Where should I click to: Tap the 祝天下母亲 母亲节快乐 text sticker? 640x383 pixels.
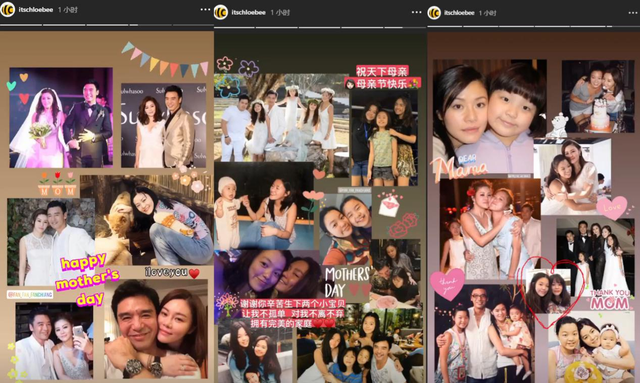tap(382, 77)
